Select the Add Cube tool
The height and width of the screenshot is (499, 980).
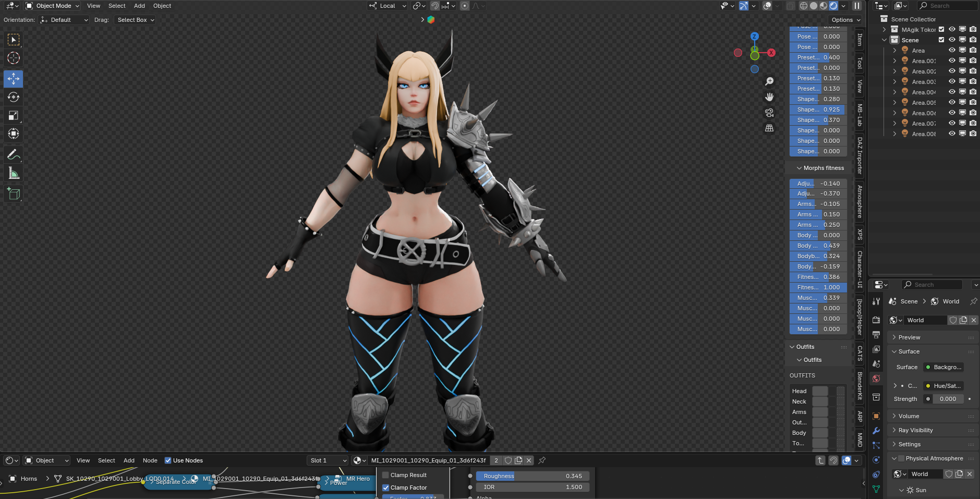click(14, 194)
